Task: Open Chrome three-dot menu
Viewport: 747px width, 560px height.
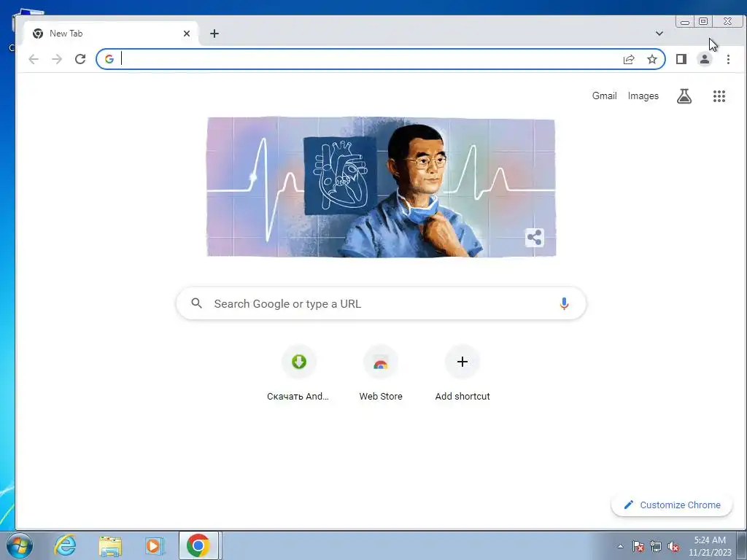Action: point(728,59)
